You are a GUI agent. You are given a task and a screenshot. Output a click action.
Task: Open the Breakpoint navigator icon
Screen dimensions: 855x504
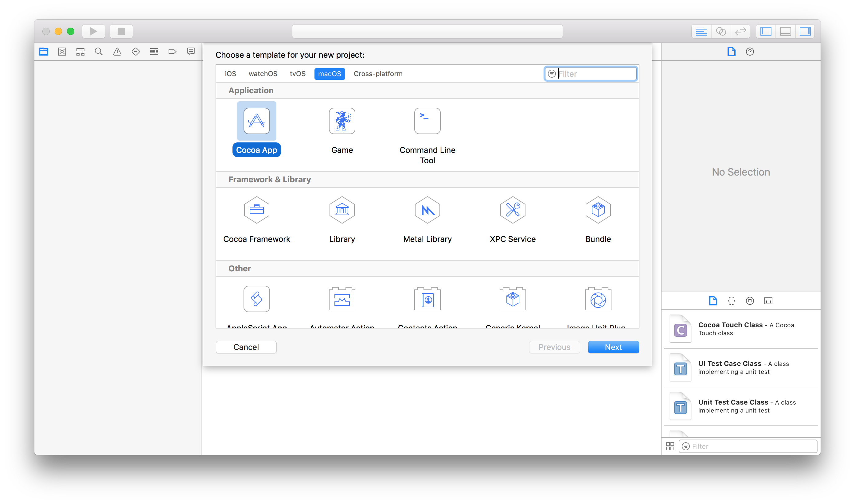click(173, 52)
